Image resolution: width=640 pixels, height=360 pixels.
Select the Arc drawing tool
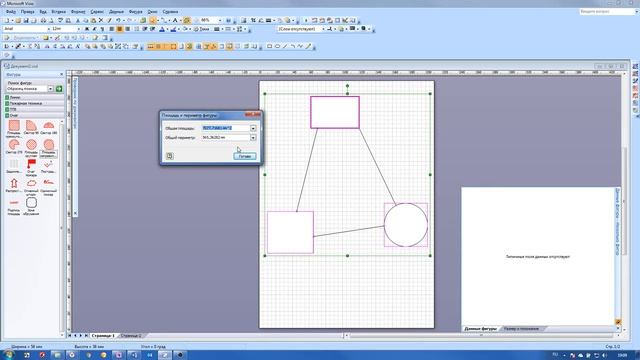pos(293,47)
